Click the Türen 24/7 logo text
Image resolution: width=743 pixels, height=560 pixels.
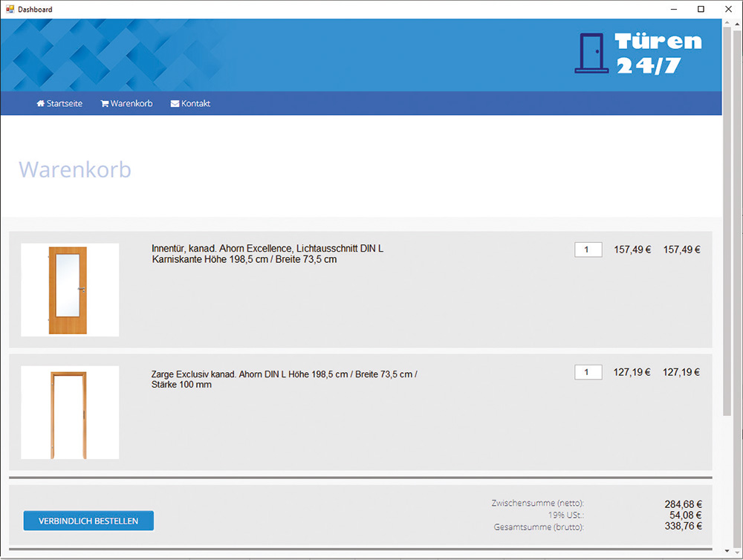pos(658,53)
